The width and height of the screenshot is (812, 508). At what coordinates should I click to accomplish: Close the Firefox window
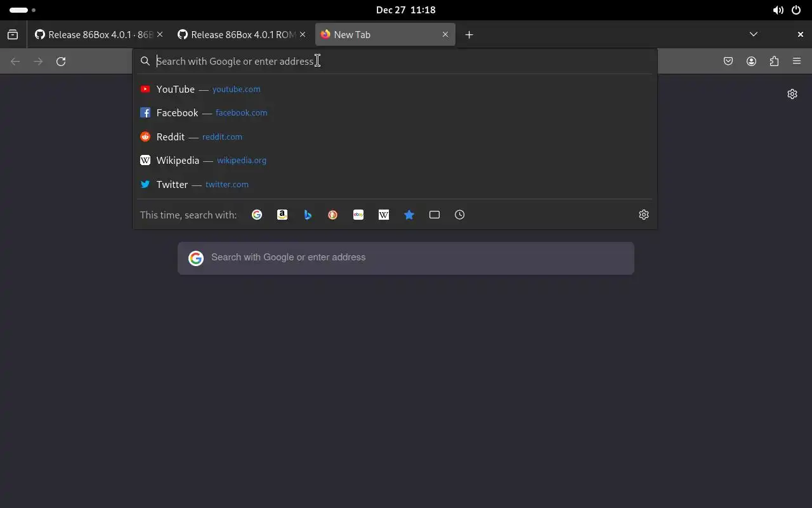pyautogui.click(x=801, y=34)
